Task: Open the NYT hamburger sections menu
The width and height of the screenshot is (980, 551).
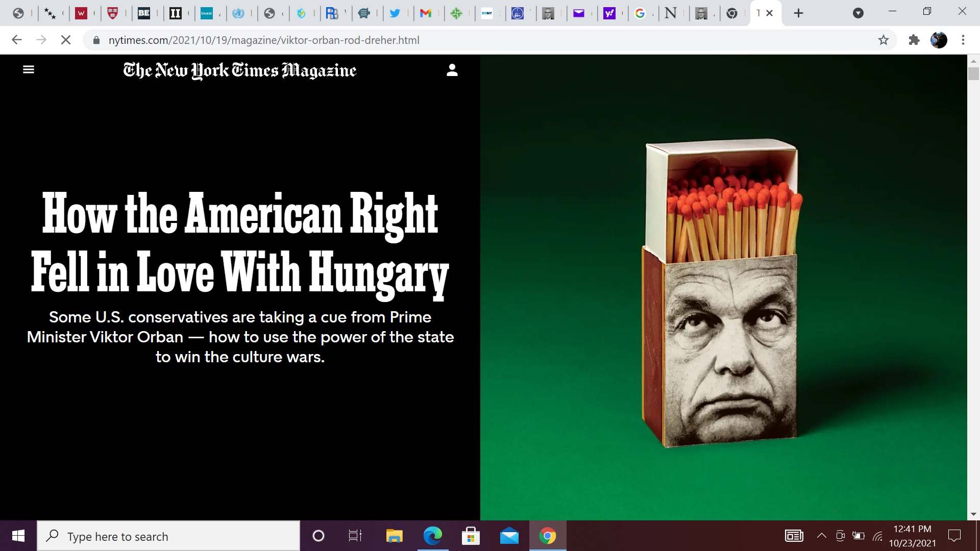Action: click(29, 69)
